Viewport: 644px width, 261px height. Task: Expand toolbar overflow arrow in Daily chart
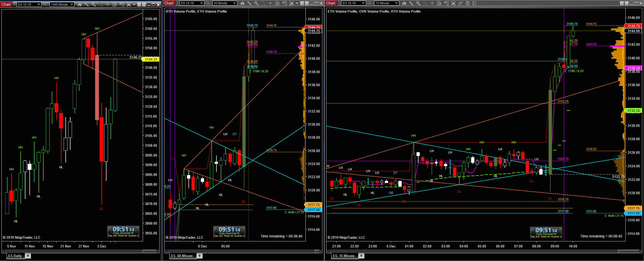point(134,5)
